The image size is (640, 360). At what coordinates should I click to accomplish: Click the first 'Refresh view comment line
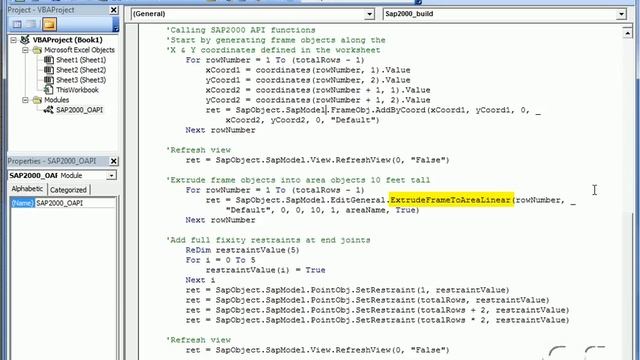(198, 150)
